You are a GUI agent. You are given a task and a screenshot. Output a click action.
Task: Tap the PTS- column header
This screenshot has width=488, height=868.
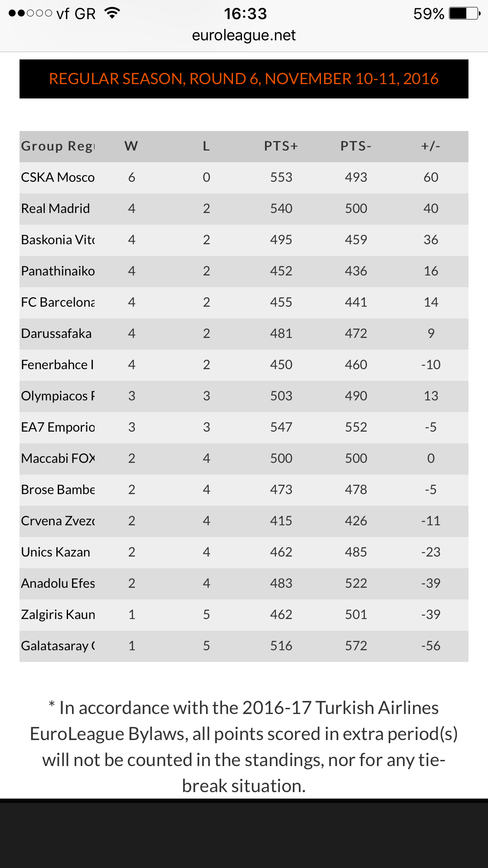356,146
